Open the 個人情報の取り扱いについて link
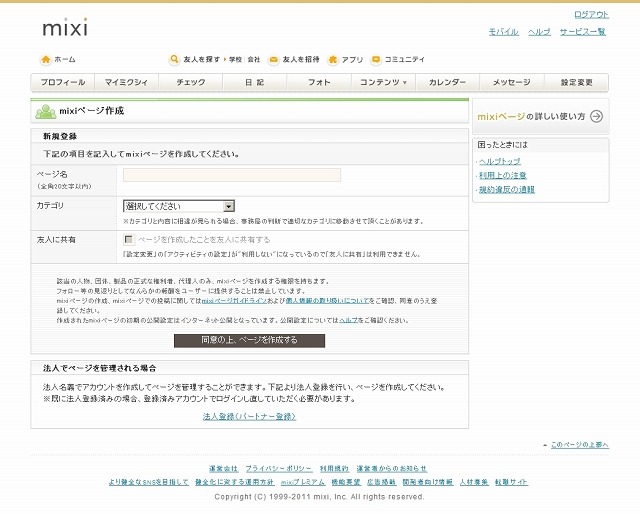 coord(327,301)
